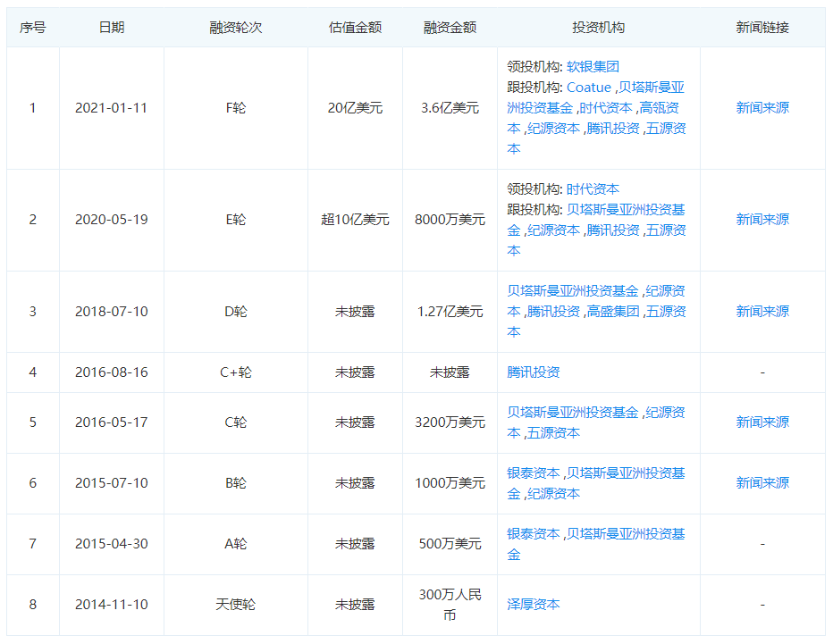Screen dimensions: 833x644
Task: Click 贝塔斯曼亚洲投资基金 in the D轮 row
Action: (x=572, y=291)
